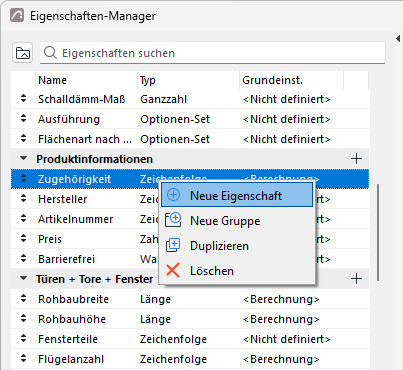Click the Länge type of Rohbaubreite
Viewport: 403px width, 370px height.
point(155,299)
